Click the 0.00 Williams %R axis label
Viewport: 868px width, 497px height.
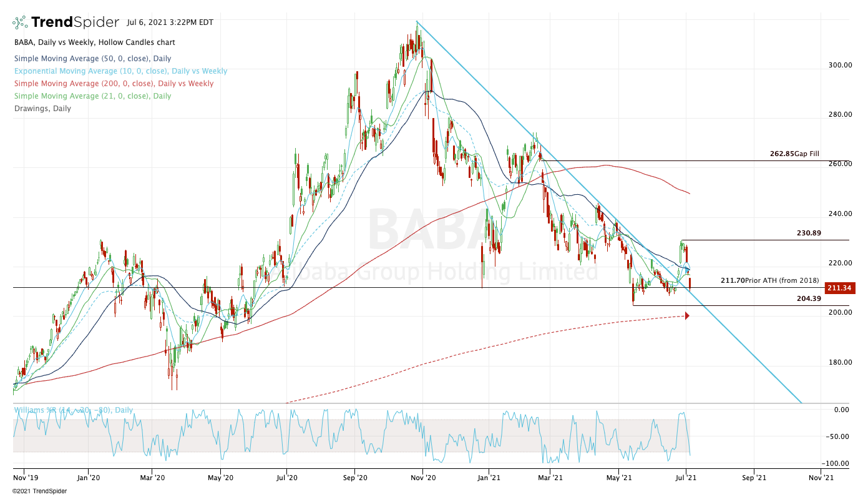(842, 410)
